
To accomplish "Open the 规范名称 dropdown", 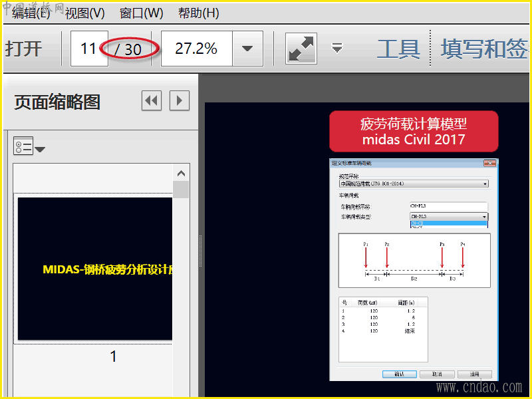I will 414,184.
